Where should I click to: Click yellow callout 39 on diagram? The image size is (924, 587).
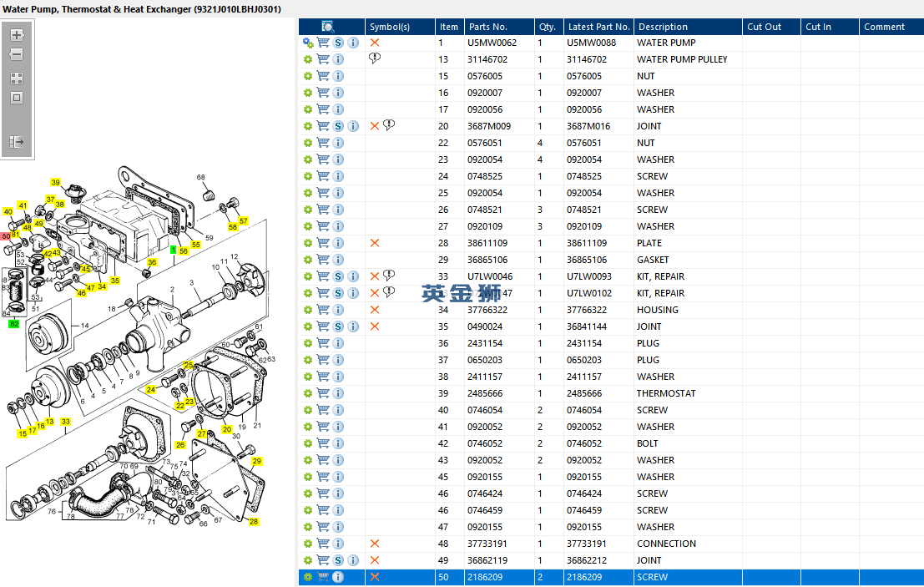pos(56,183)
